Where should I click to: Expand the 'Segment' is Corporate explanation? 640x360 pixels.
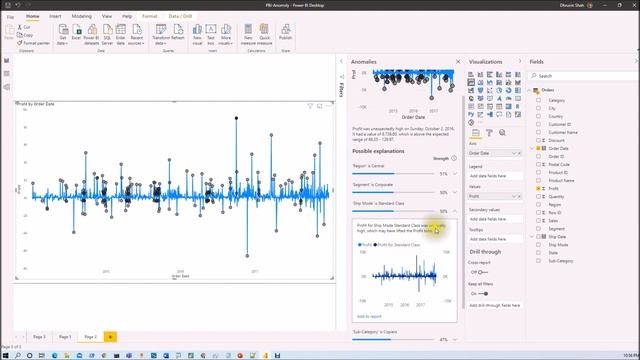click(455, 192)
